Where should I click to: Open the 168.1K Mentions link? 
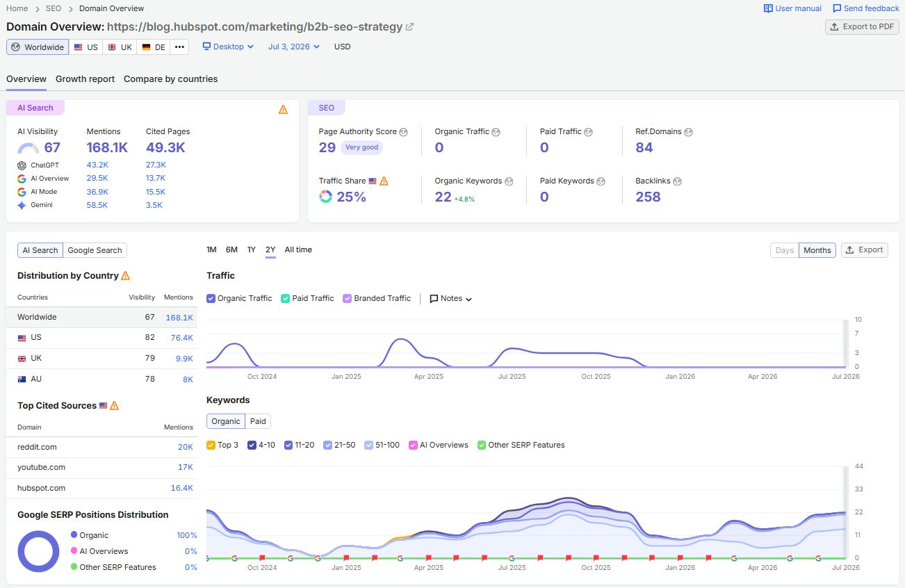107,147
